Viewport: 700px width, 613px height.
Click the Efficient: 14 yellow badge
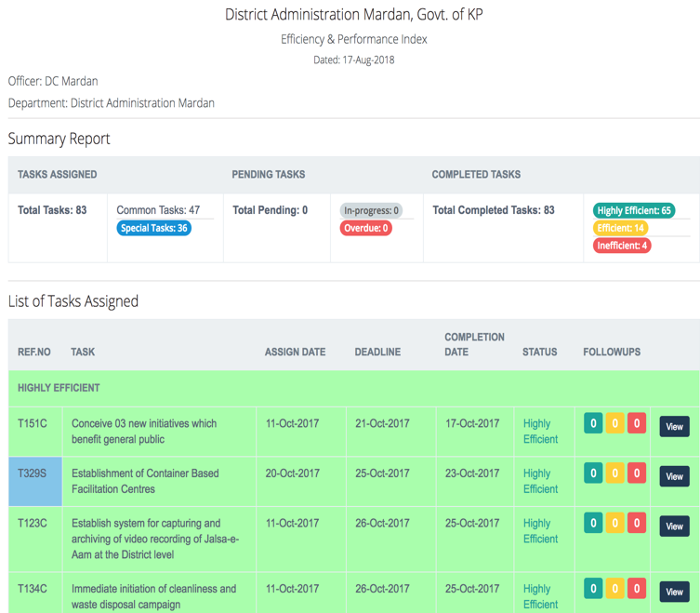[x=620, y=228]
